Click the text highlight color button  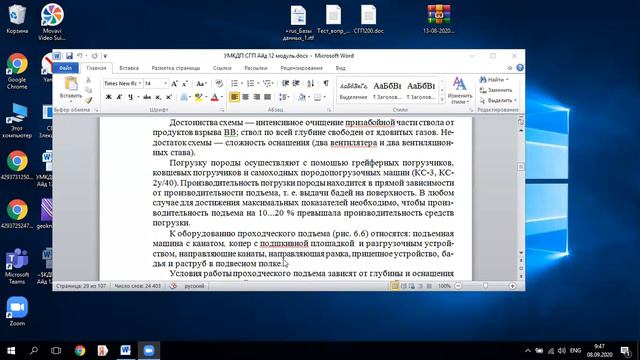point(198,97)
